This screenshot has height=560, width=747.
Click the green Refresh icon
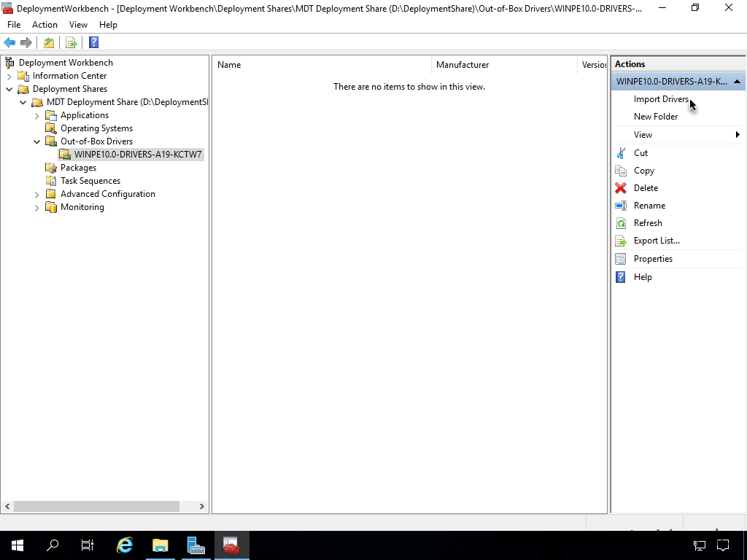(x=621, y=223)
